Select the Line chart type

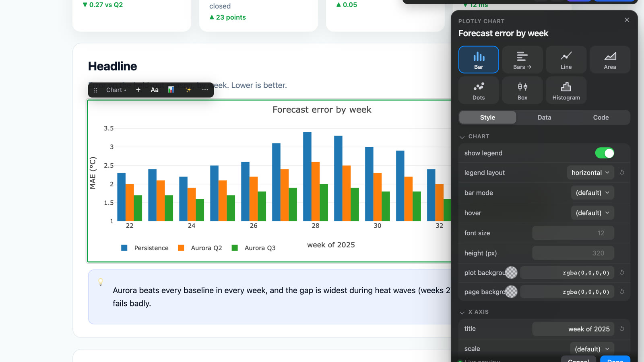pos(566,60)
